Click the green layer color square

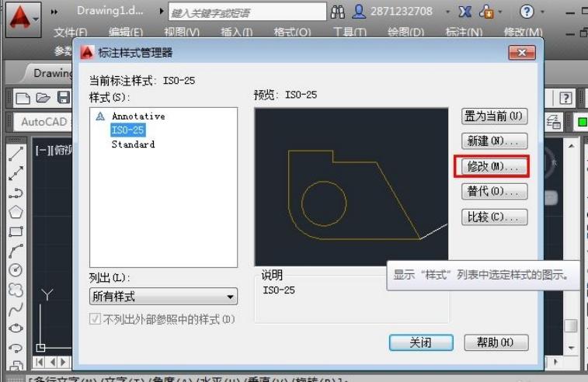582,122
